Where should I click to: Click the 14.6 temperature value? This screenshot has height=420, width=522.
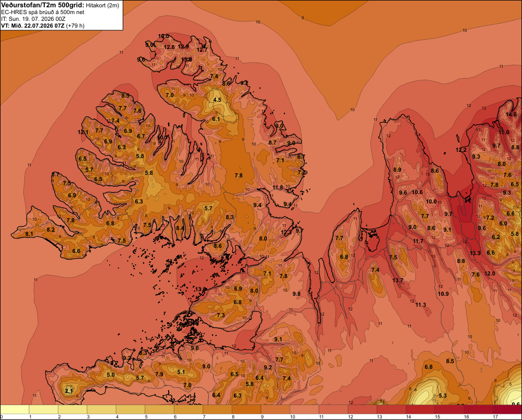pos(511,114)
